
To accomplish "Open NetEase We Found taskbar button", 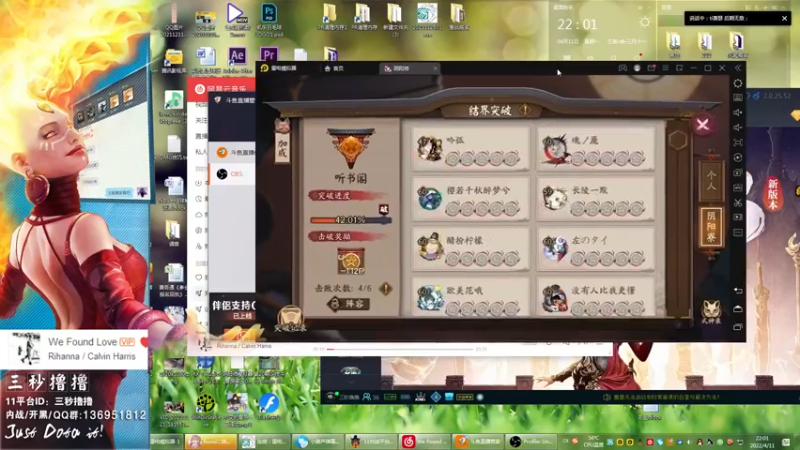I will 425,441.
